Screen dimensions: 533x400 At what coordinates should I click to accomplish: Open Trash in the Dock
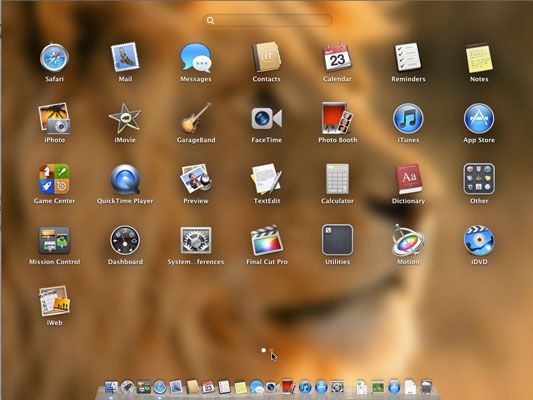click(x=426, y=387)
